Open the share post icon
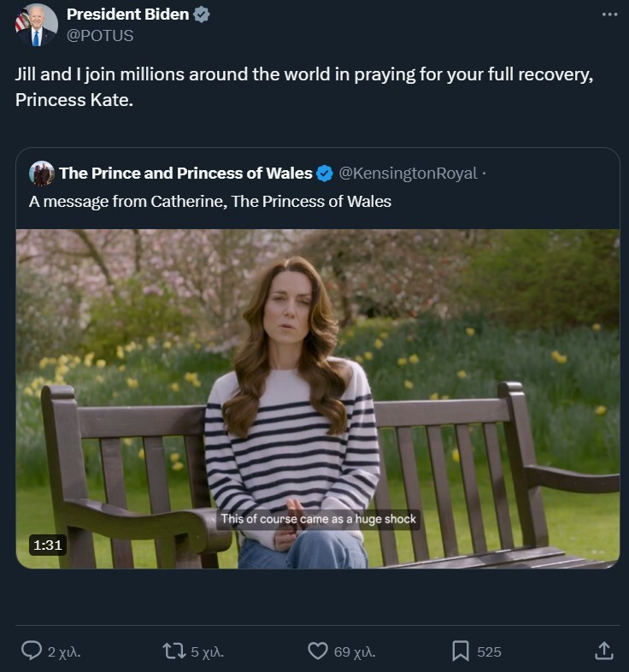Viewport: 629px width, 672px height. tap(604, 651)
